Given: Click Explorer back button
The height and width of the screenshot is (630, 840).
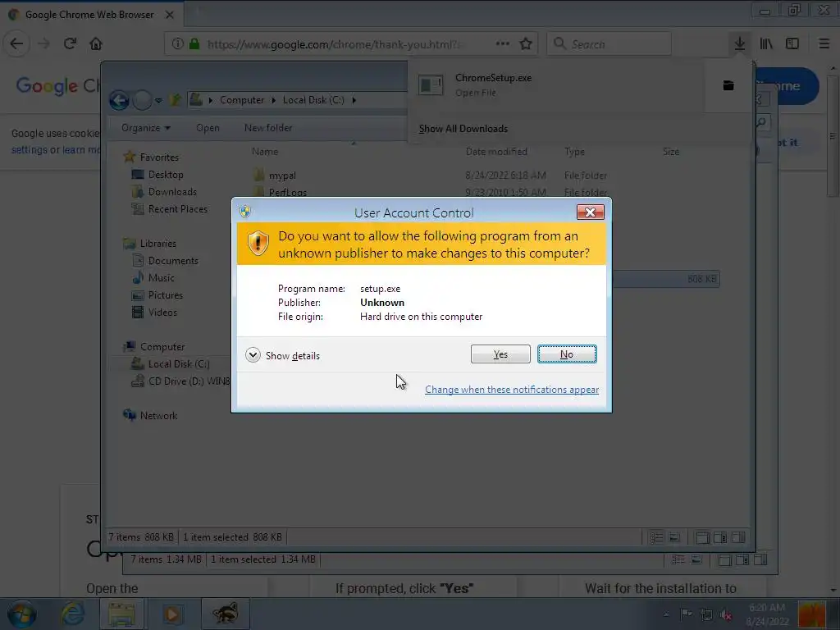Looking at the screenshot, I should pos(119,100).
